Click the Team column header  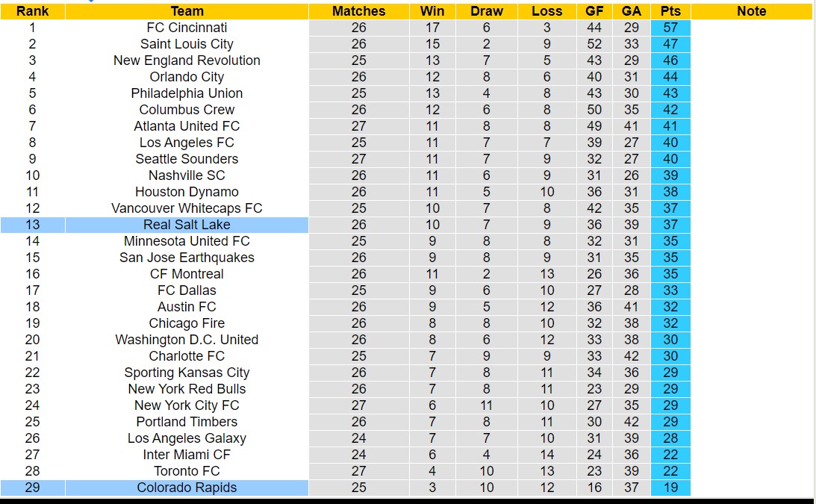[187, 11]
